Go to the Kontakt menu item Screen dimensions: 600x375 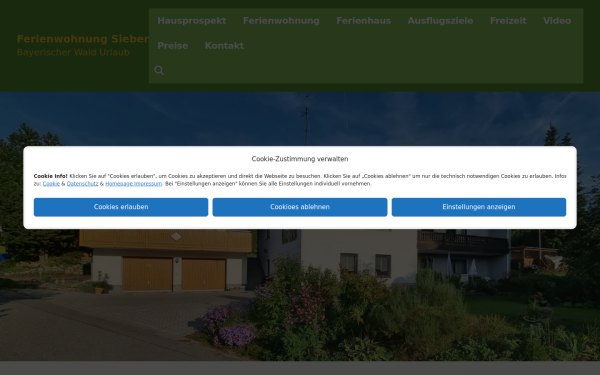click(224, 46)
